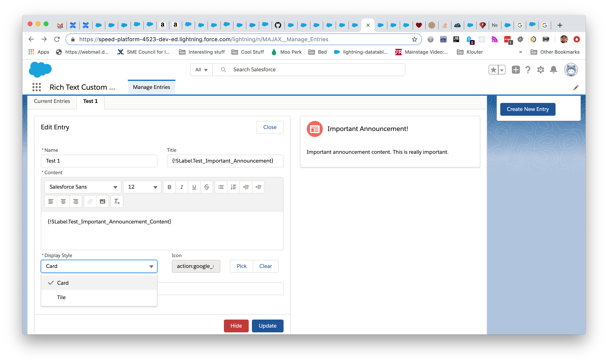Select the Manage Entries navigation tab
The image size is (608, 364).
click(x=151, y=87)
